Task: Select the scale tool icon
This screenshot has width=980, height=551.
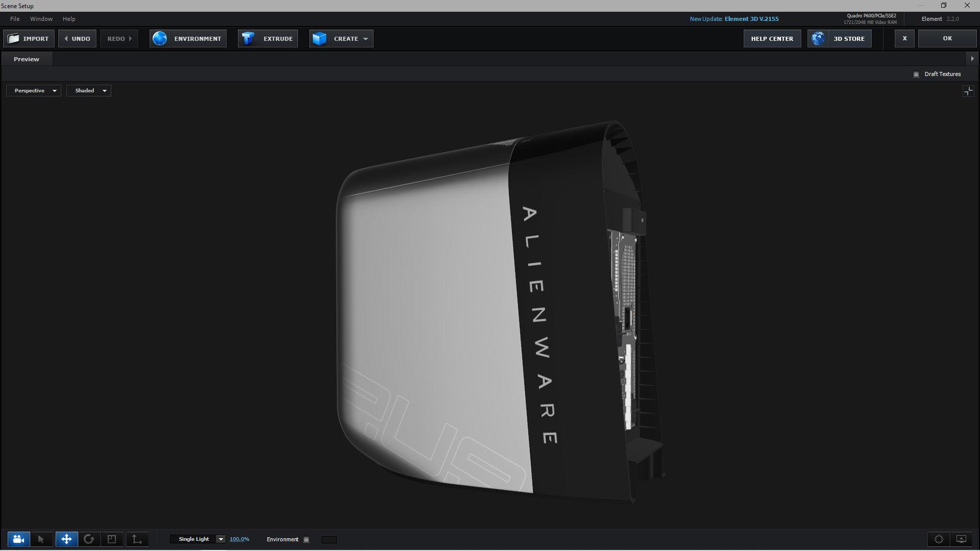Action: coord(112,539)
